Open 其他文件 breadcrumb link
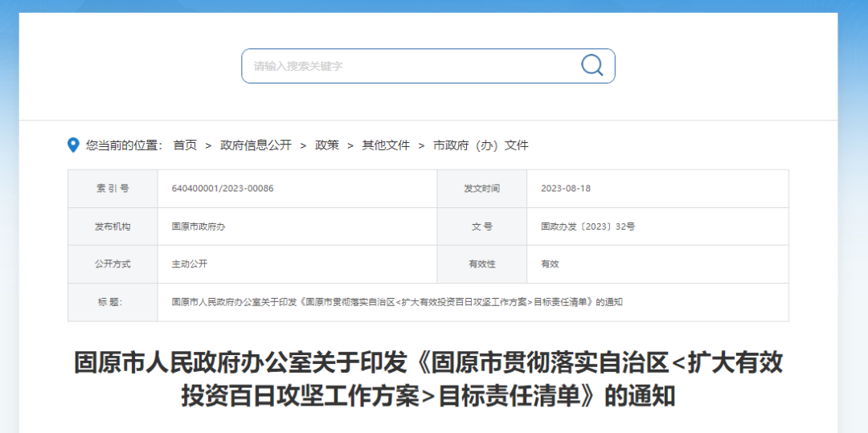 click(386, 145)
